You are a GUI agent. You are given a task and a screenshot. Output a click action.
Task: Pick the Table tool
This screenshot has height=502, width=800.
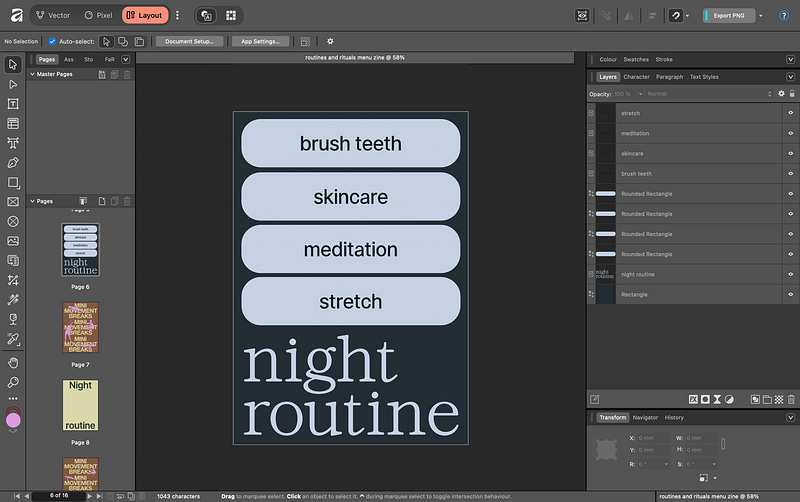point(13,124)
